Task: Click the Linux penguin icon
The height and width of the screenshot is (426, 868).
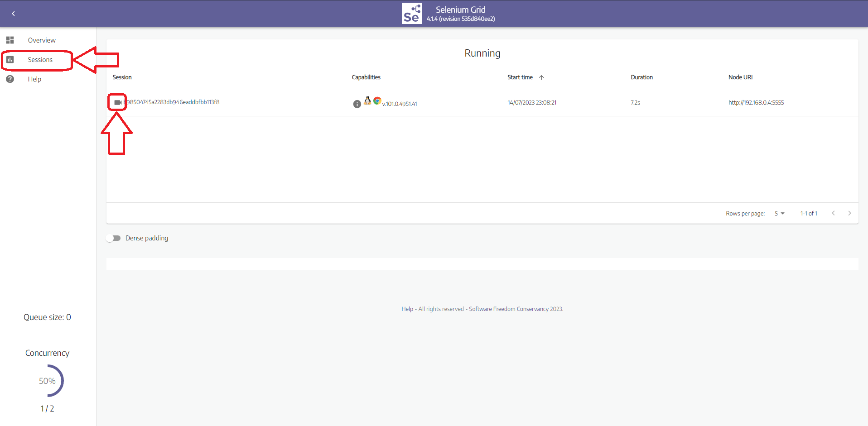Action: [367, 101]
